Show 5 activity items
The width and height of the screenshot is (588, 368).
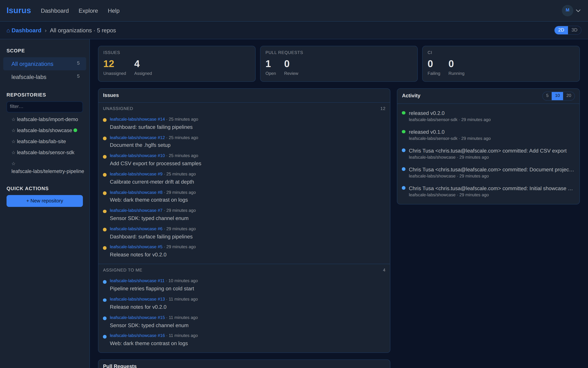[x=547, y=96]
